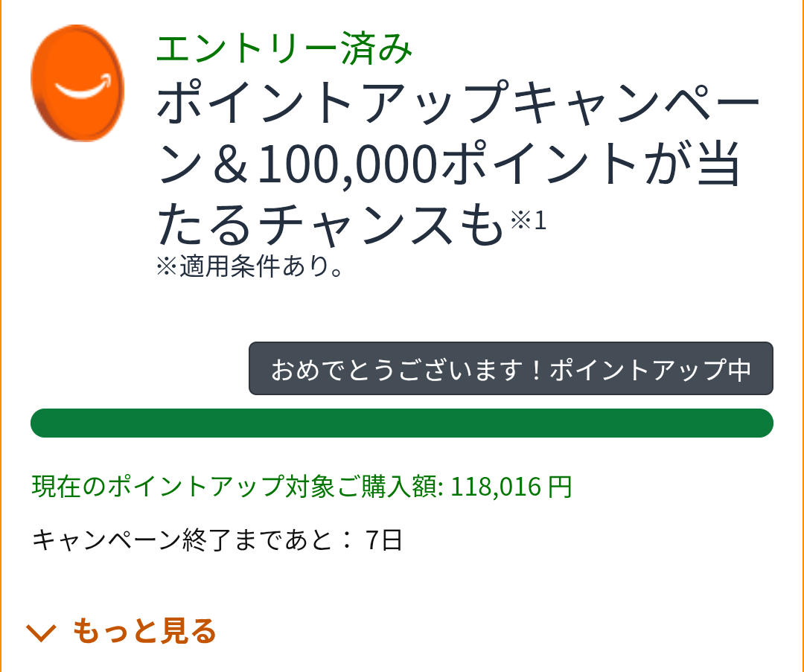The image size is (804, 672).
Task: Click the ※適用条件あり note
Action: pyautogui.click(x=249, y=267)
